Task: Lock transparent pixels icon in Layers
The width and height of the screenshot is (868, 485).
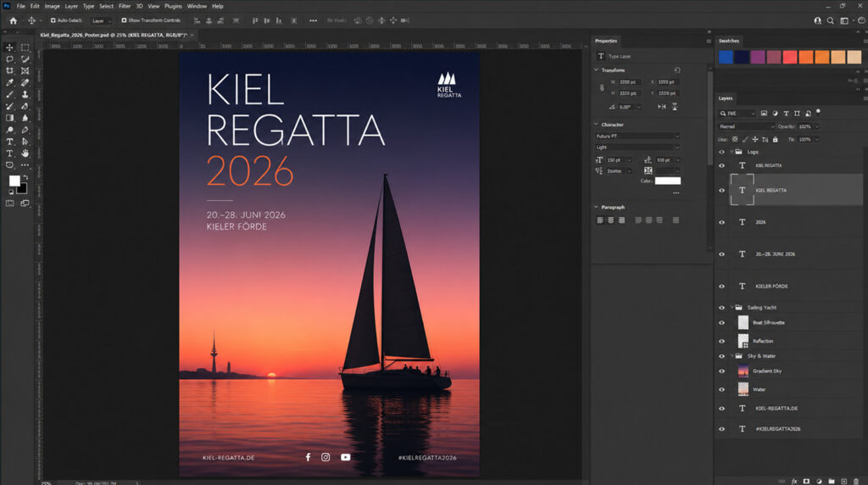Action: click(x=735, y=140)
